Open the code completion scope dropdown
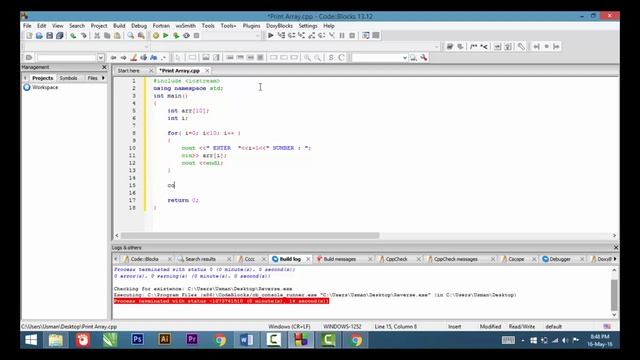Image resolution: width=640 pixels, height=360 pixels. 147,47
